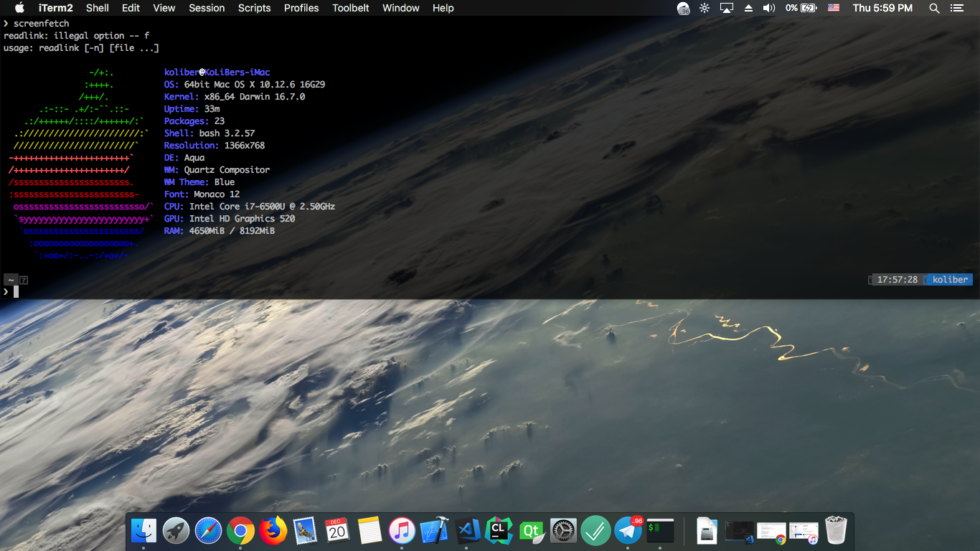Open the iTerm2 application menu
Screen dimensions: 980x551
(x=55, y=8)
